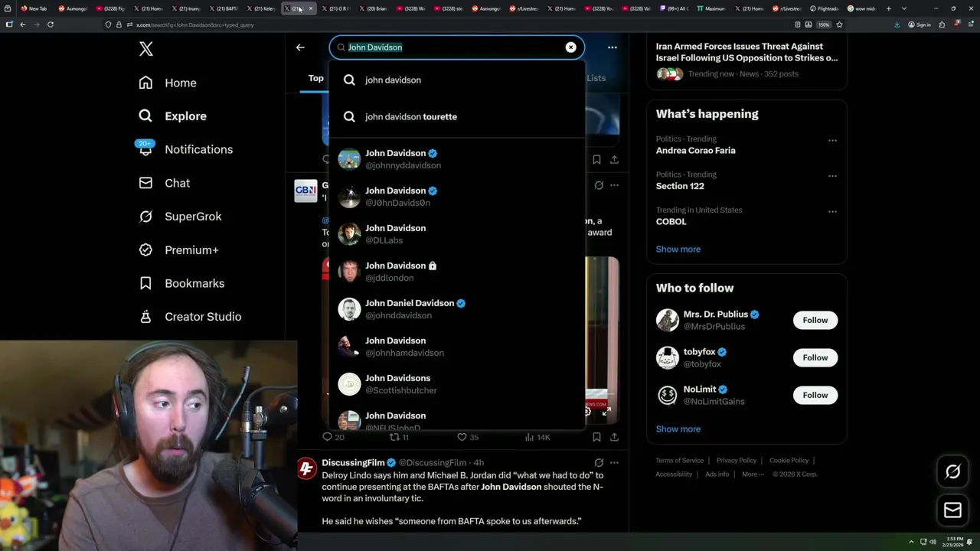Open the three dots menu on DiscussingFilm post
This screenshot has height=551, width=980.
click(x=614, y=462)
